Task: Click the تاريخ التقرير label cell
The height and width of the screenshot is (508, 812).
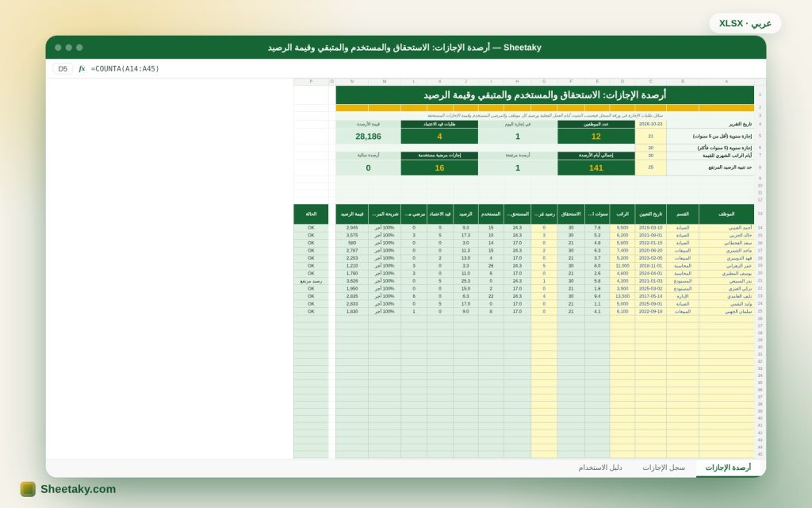Action: (710, 125)
